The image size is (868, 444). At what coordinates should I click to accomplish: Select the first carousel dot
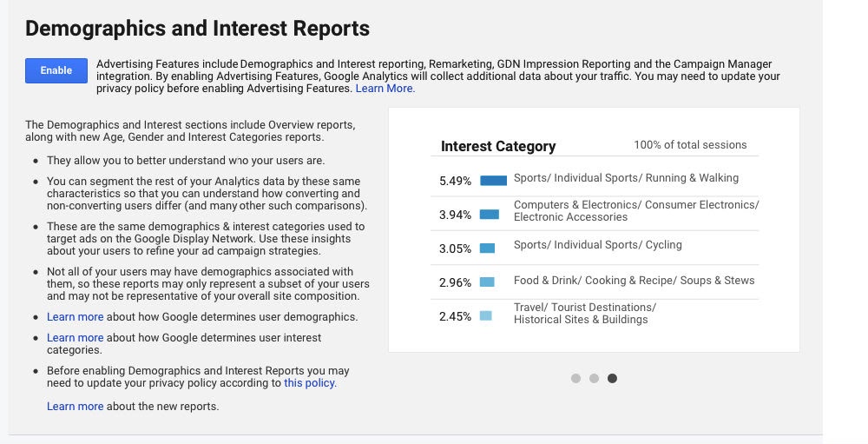tap(575, 378)
